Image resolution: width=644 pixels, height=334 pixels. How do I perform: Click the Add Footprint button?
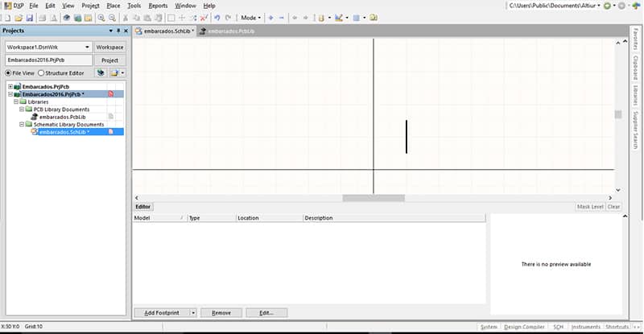click(x=162, y=312)
